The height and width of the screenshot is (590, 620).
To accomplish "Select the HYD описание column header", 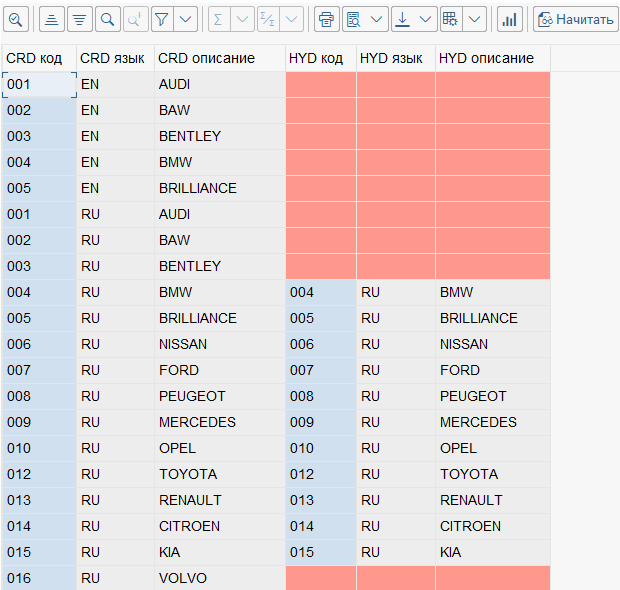I will [493, 58].
